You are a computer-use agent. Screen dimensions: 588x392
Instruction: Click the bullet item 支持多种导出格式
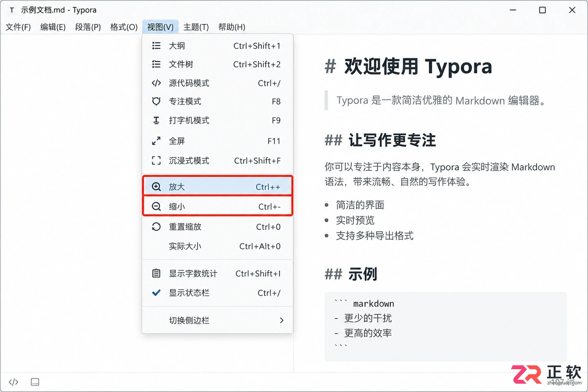(x=375, y=236)
